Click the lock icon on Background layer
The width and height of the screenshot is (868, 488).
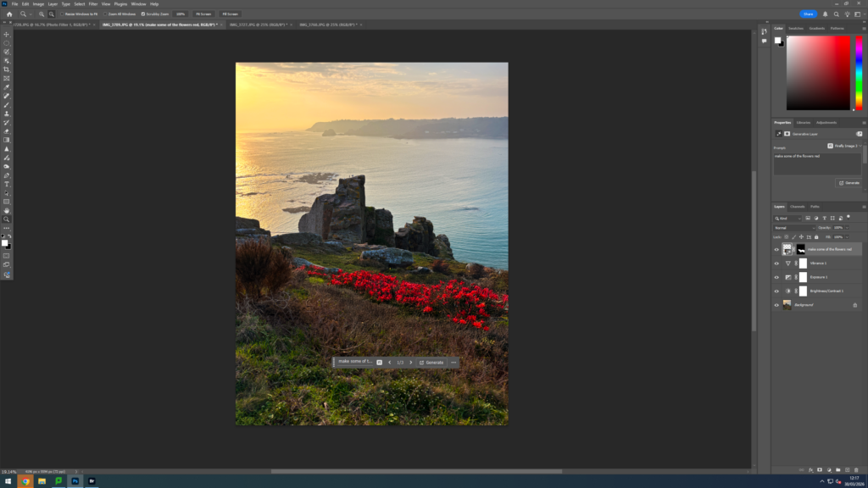(x=854, y=305)
